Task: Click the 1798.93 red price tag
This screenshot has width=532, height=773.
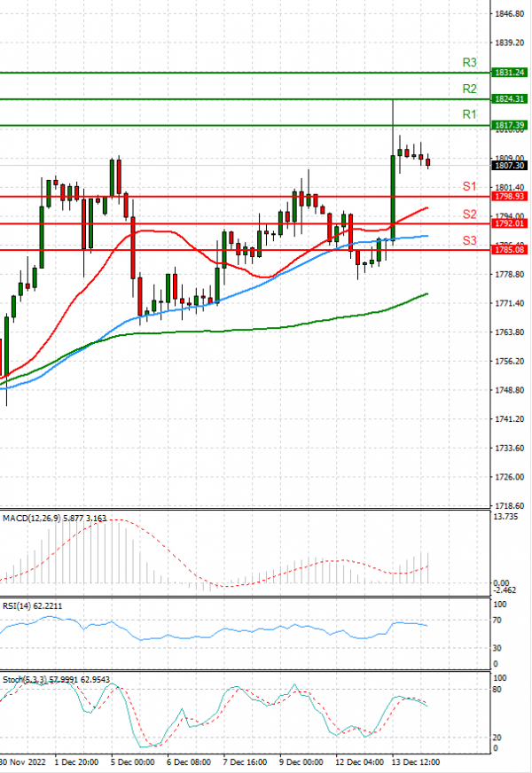Action: (508, 197)
